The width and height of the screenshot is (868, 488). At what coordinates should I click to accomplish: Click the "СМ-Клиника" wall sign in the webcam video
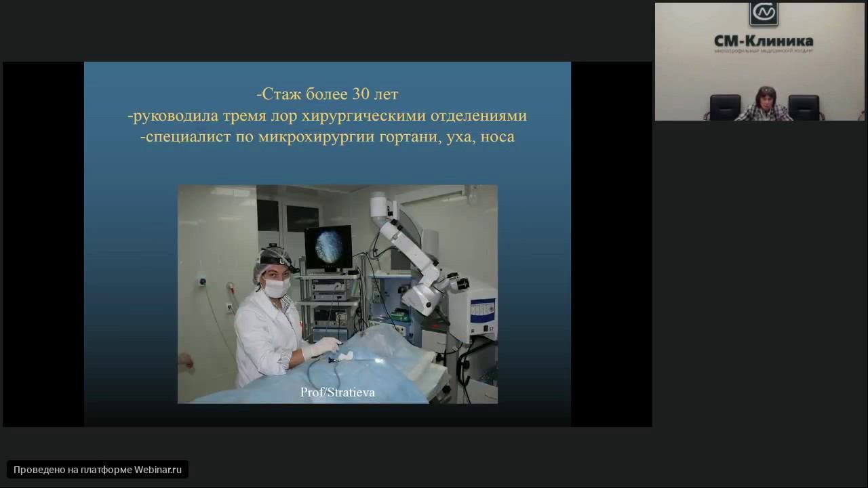pyautogui.click(x=764, y=41)
